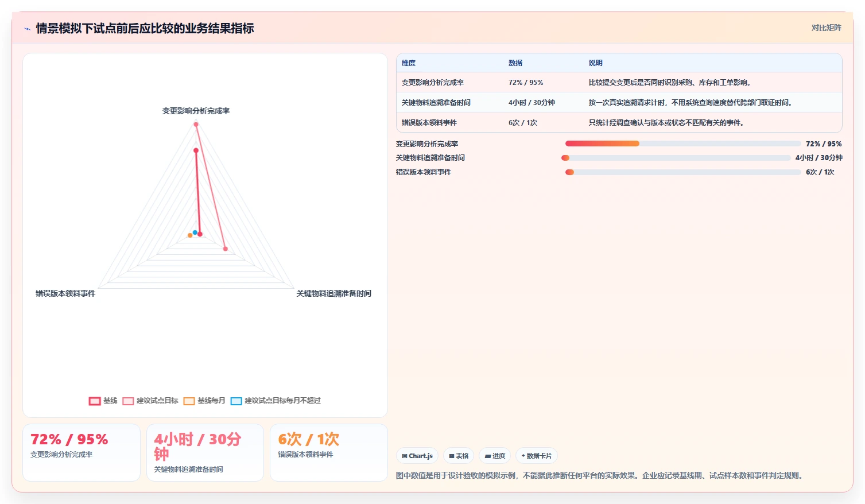Image resolution: width=865 pixels, height=504 pixels.
Task: Click the 说明 column header
Action: (x=596, y=63)
